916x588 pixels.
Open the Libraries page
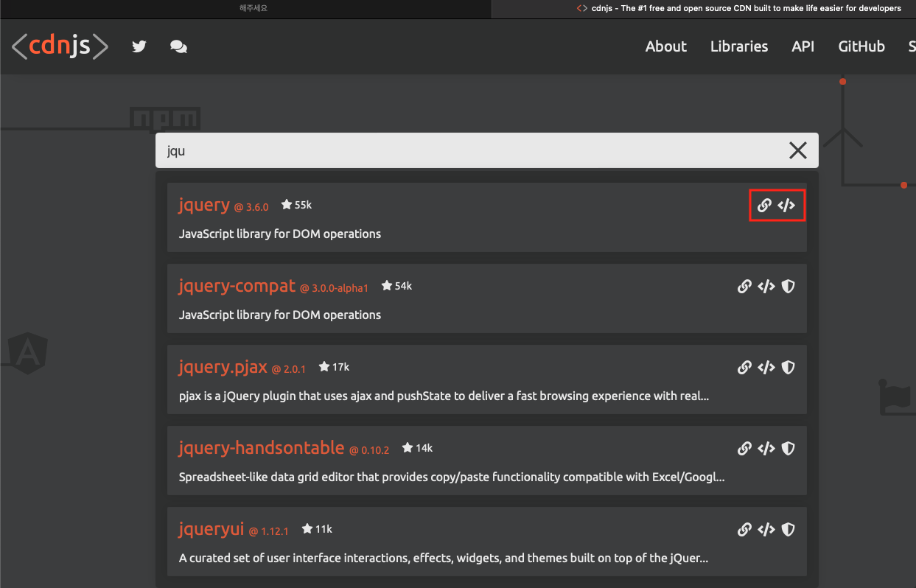click(739, 46)
